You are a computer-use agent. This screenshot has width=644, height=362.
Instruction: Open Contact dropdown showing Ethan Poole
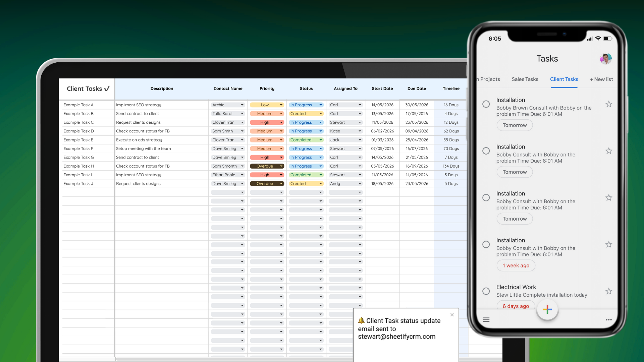pos(228,175)
